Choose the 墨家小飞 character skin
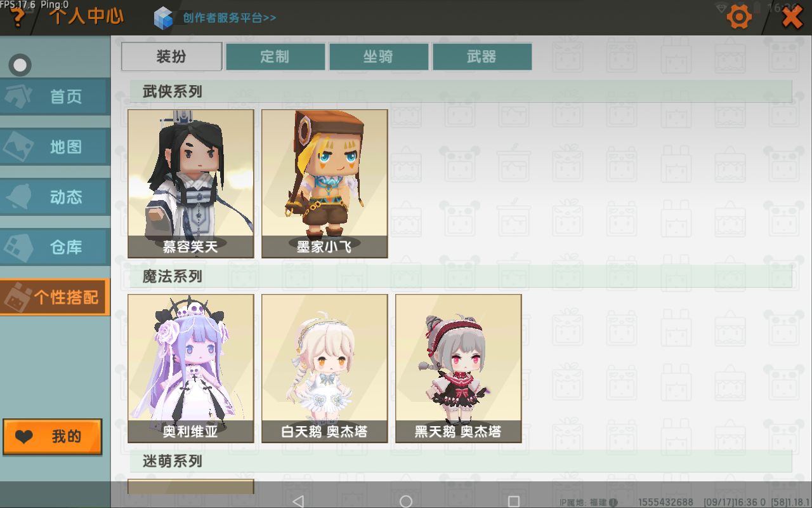The width and height of the screenshot is (812, 508). coord(325,184)
